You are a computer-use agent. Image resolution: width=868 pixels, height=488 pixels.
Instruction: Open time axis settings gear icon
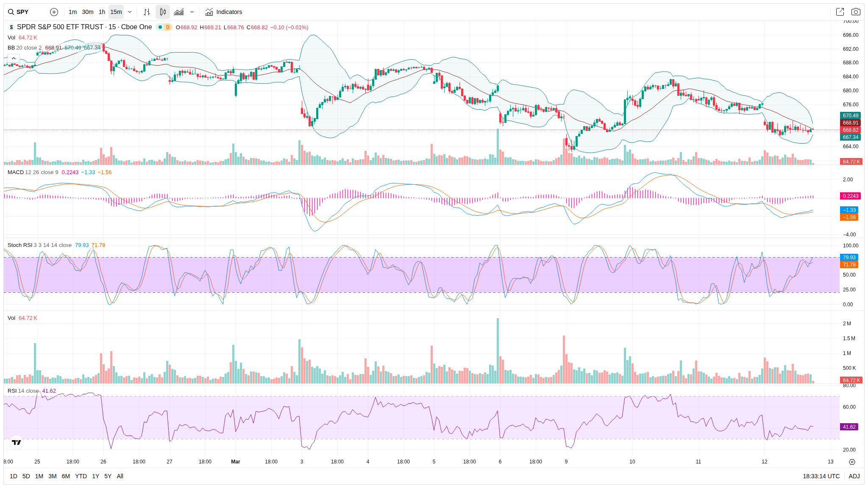pos(852,462)
